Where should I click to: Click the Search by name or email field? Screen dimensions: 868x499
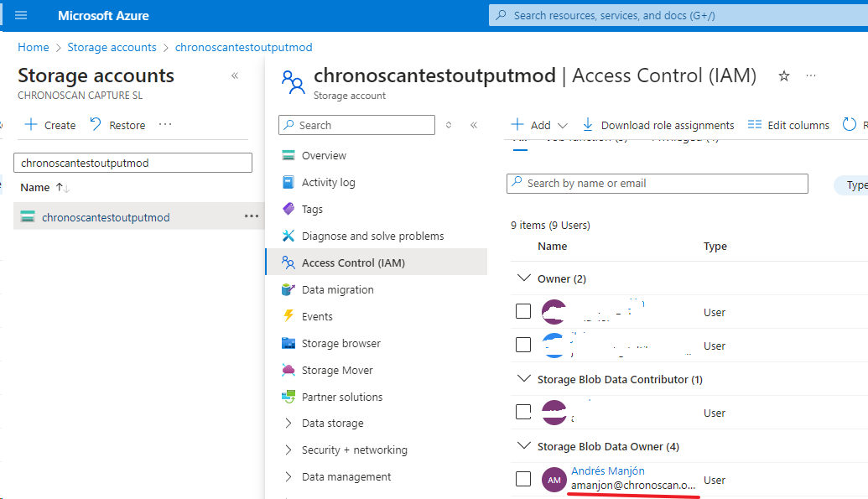[657, 184]
